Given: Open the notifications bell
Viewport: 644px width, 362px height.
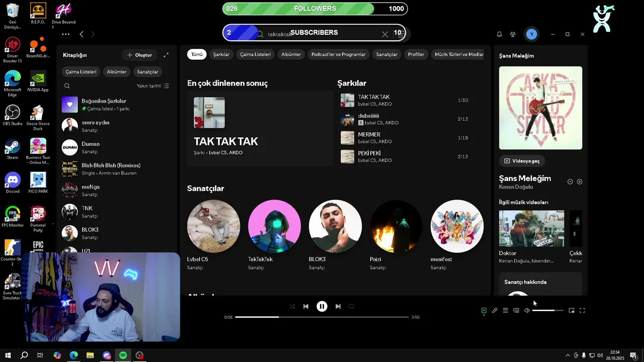Looking at the screenshot, I should [500, 34].
